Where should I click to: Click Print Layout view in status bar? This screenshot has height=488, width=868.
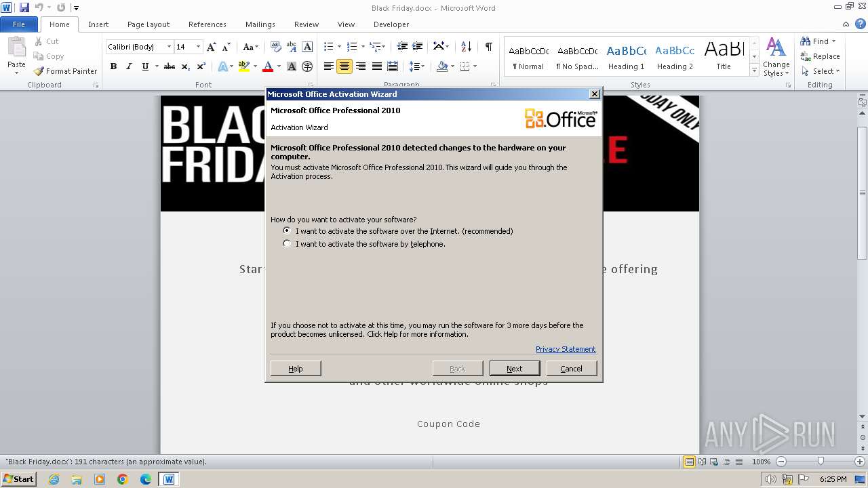coord(689,462)
